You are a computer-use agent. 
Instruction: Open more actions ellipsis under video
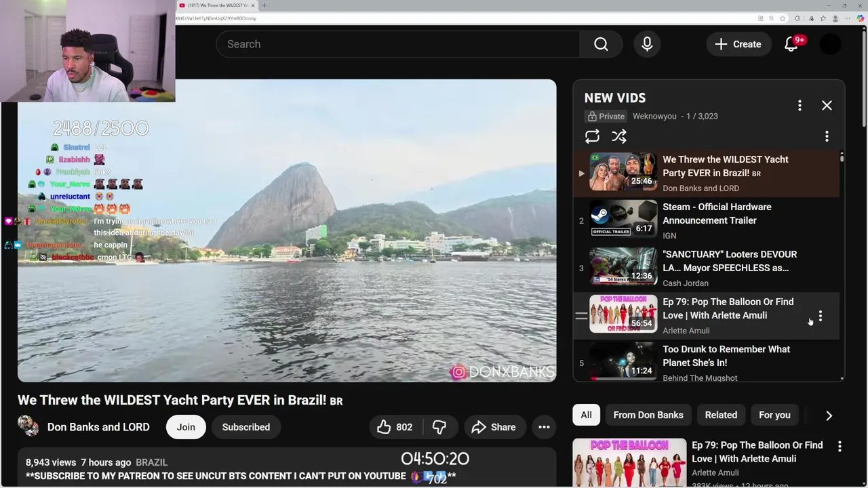pyautogui.click(x=544, y=427)
